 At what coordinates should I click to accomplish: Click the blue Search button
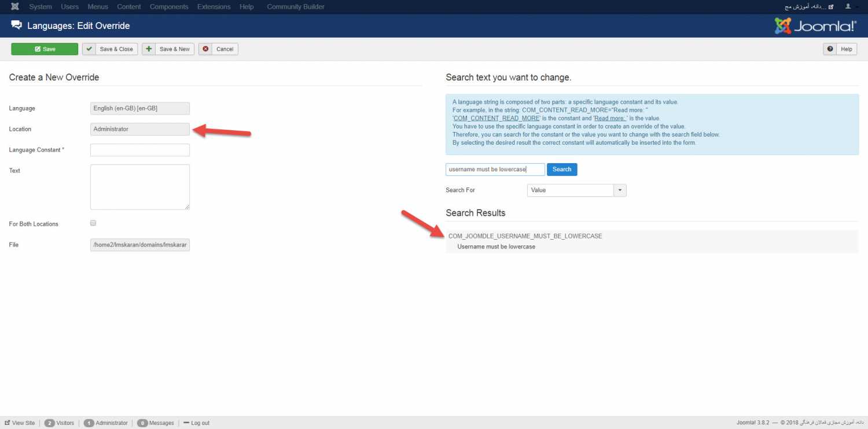coord(561,170)
